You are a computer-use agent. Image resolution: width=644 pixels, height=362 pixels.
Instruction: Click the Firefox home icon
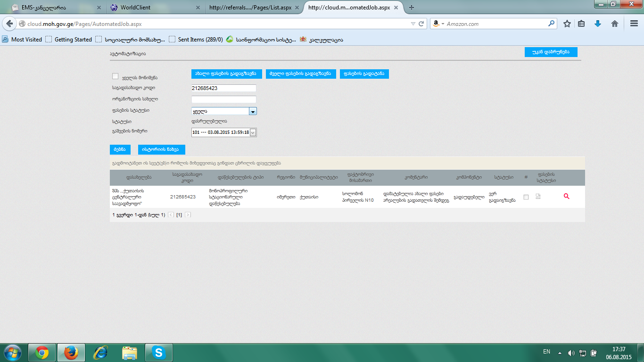point(615,24)
